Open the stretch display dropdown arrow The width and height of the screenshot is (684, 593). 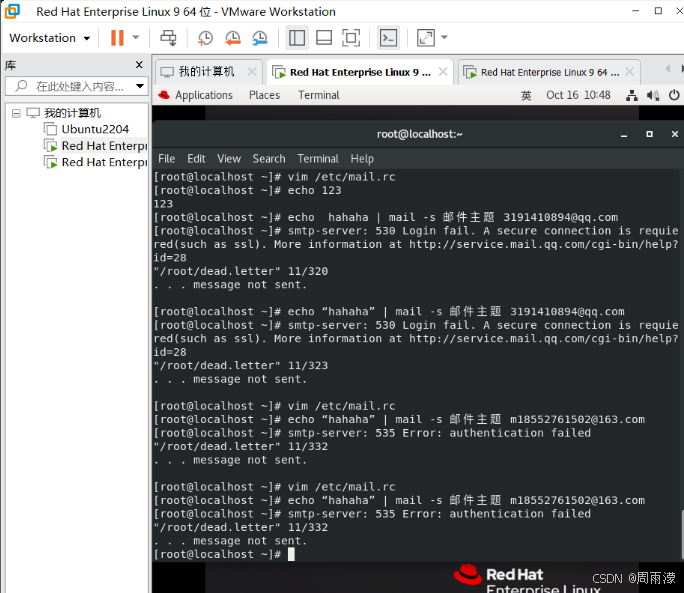click(x=445, y=38)
